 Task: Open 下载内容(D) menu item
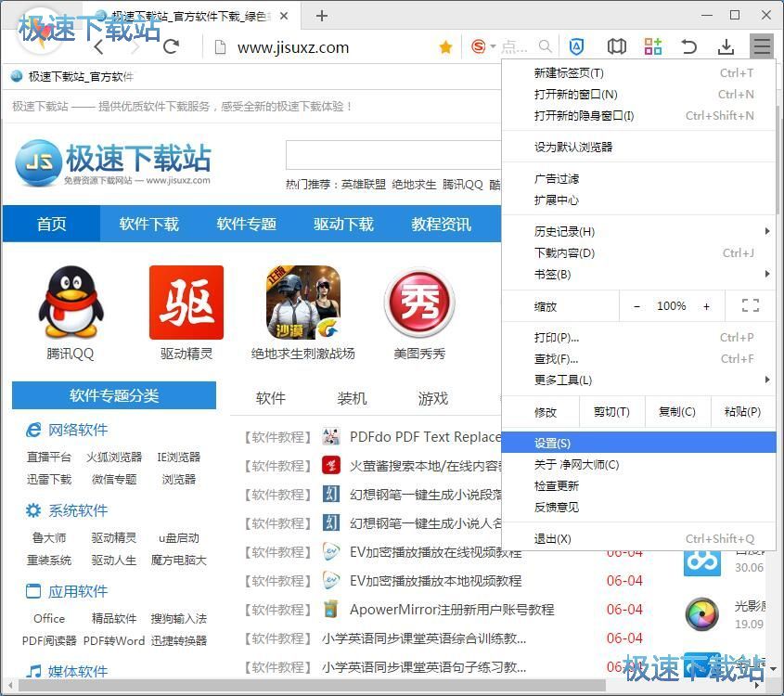639,253
